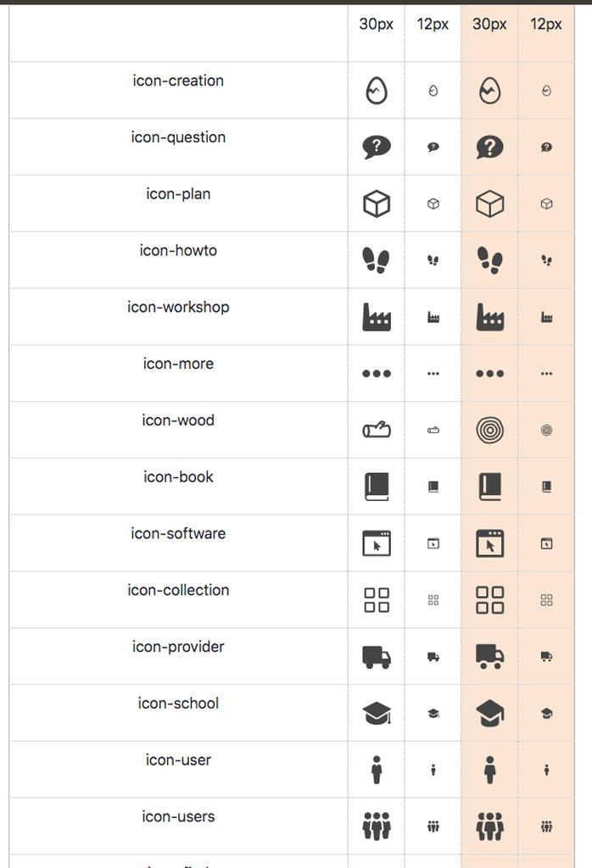Click the large book icon in the orange column
Viewport: 592px width, 868px height.
coord(490,487)
